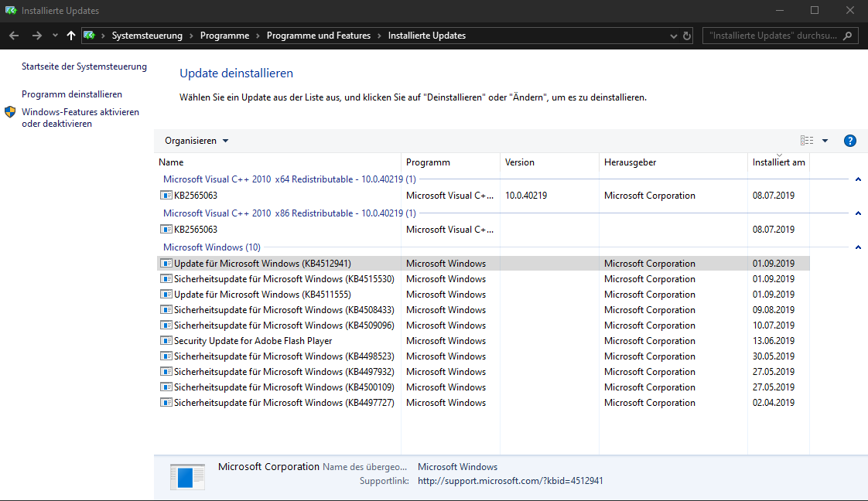
Task: Open more view options dropdown arrow
Action: [x=825, y=141]
